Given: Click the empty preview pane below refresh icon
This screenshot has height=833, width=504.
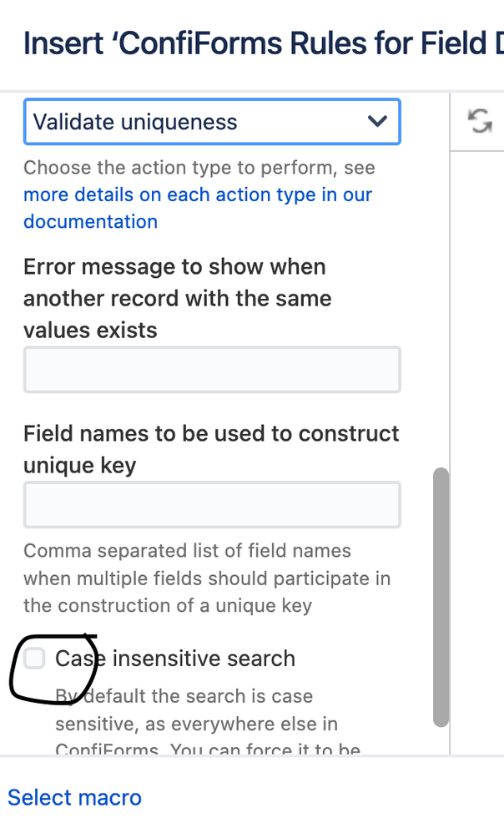Looking at the screenshot, I should point(478,452).
